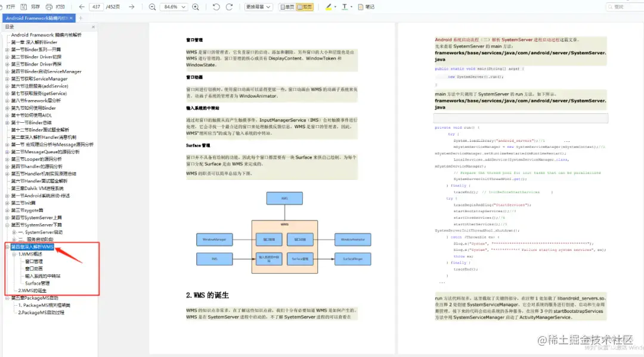
Task: Select 第四节handler的源码分析 entry
Action: point(36,167)
